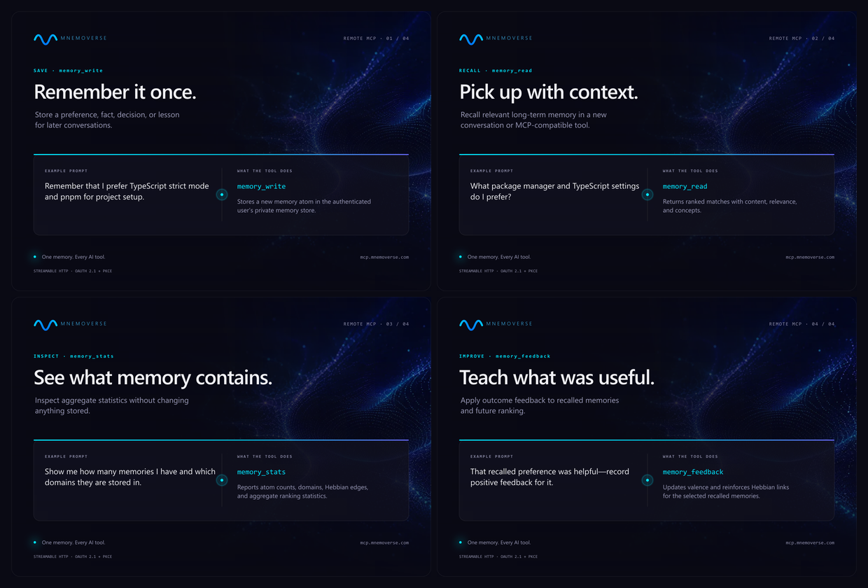
Task: Click the 'Teach what was useful.' headline
Action: coord(556,377)
